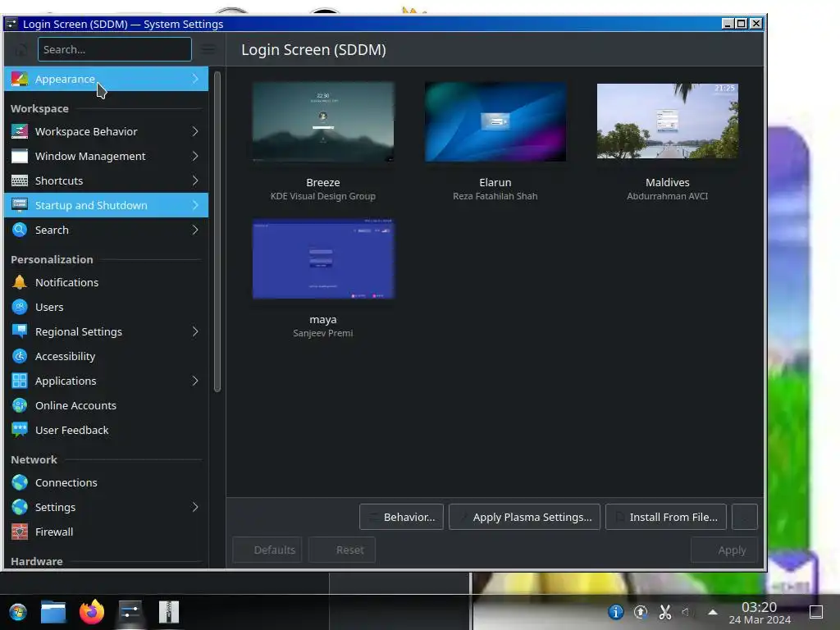The height and width of the screenshot is (630, 840).
Task: Expand the network Settings chevron
Action: (195, 507)
